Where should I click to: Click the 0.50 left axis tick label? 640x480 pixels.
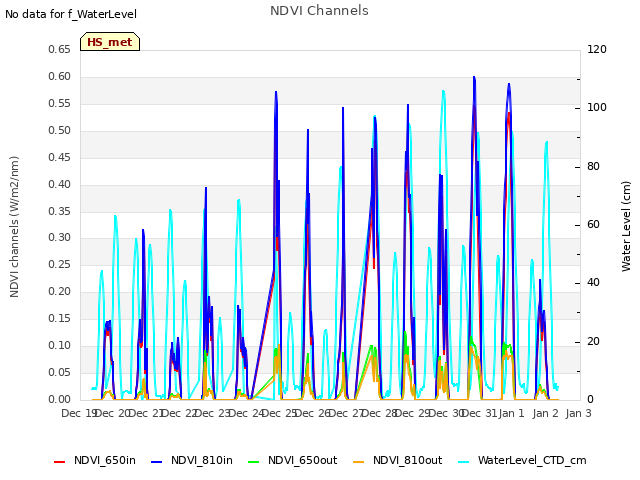59,130
